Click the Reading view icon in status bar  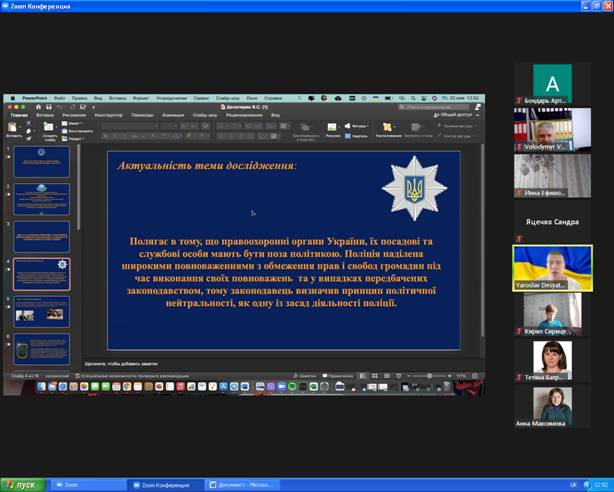pyautogui.click(x=387, y=376)
